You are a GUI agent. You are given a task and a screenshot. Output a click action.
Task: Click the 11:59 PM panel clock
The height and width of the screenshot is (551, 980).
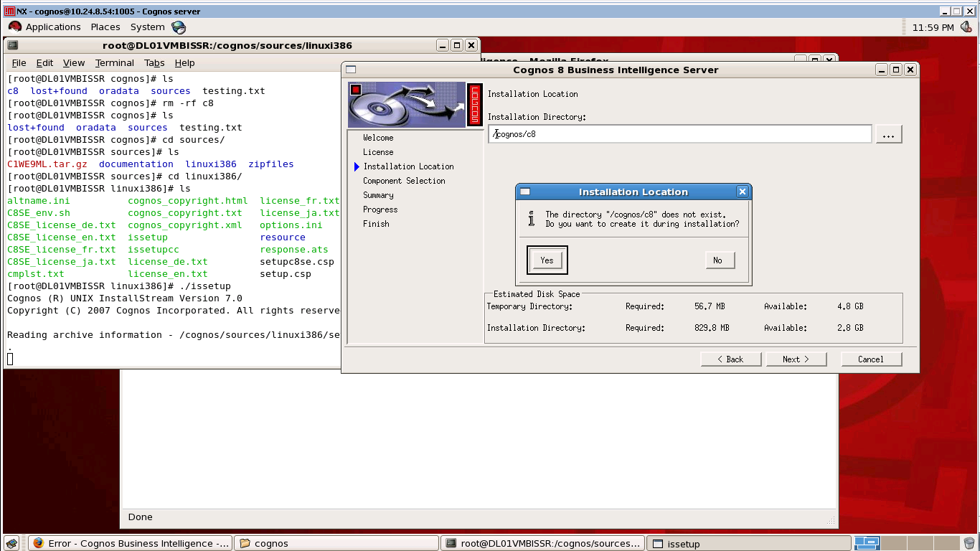point(933,27)
